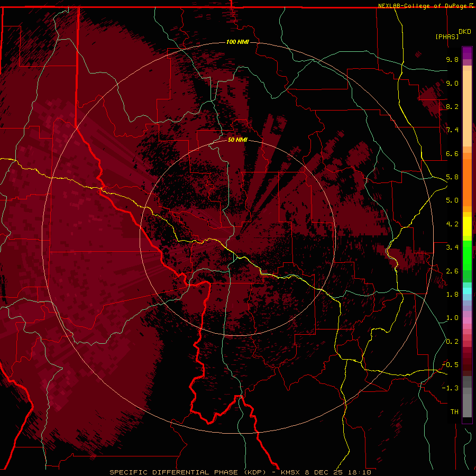The width and height of the screenshot is (476, 476).
Task: Click the 1.8 color scale value
Action: 452,295
